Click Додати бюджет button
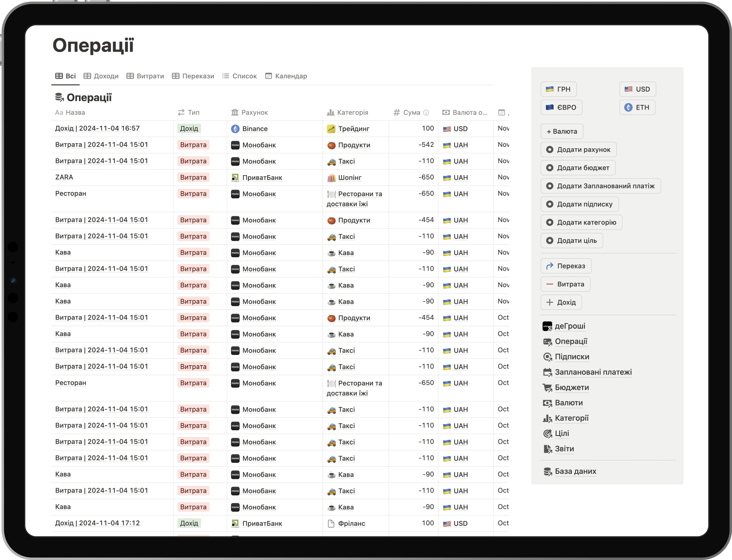The width and height of the screenshot is (732, 560). point(578,168)
